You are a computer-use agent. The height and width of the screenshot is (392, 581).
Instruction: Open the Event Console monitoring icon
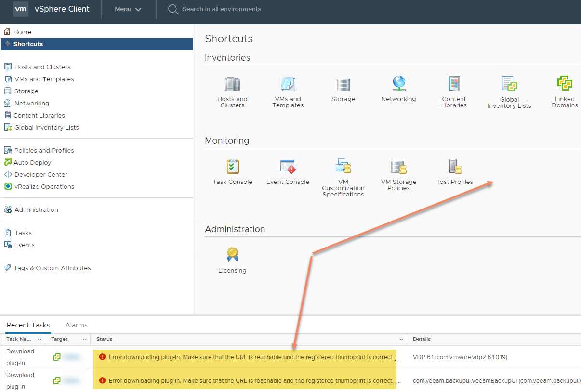pos(288,167)
